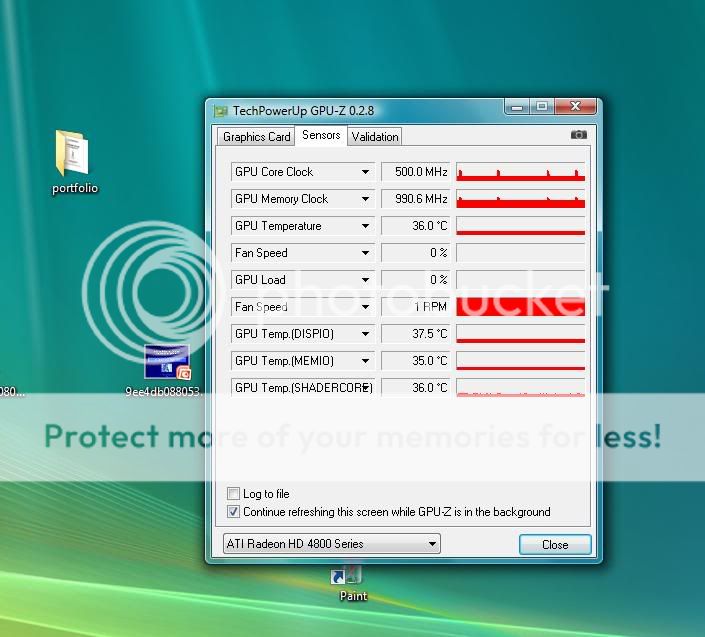The height and width of the screenshot is (637, 705).
Task: Maximize the GPU-Z window
Action: coord(541,106)
